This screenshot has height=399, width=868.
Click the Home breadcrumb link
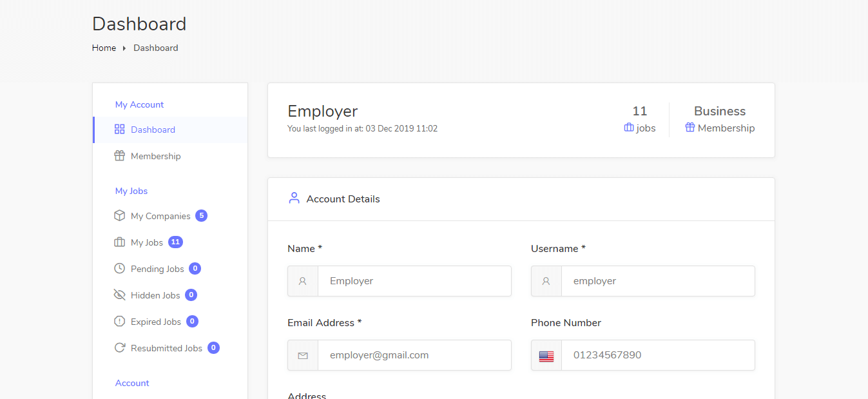coord(104,48)
